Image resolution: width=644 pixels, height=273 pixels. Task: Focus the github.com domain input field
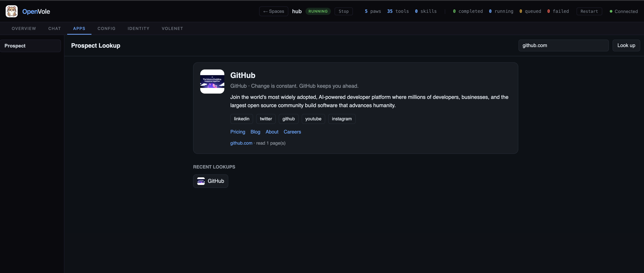563,45
